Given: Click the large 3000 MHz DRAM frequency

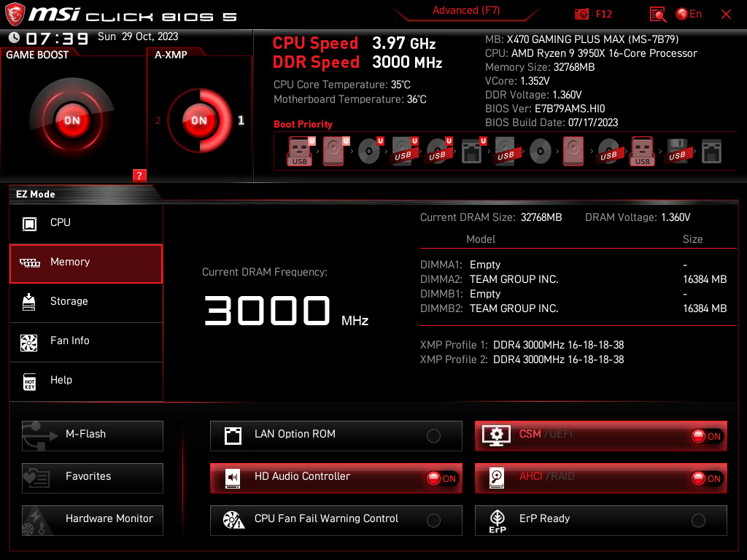Looking at the screenshot, I should [x=286, y=311].
